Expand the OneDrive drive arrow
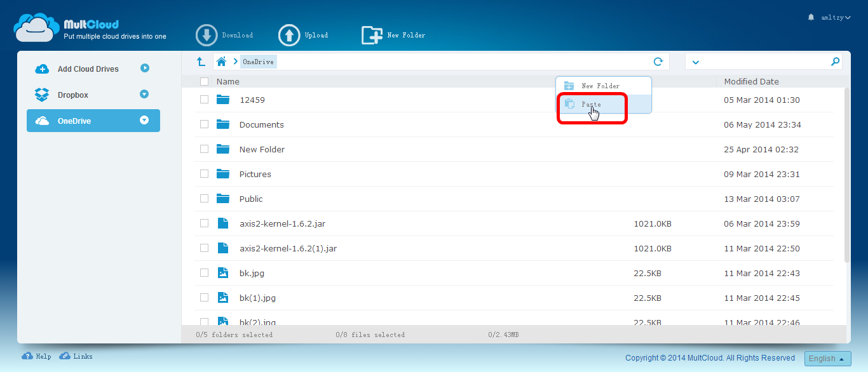Viewport: 868px width, 372px height. point(144,120)
